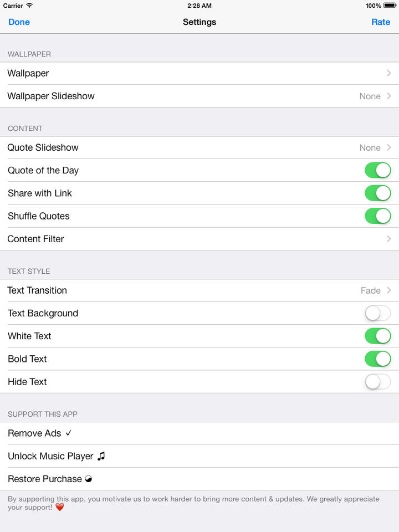Screen dimensions: 399x532
Task: Turn off Share with Link toggle
Action: tap(377, 193)
